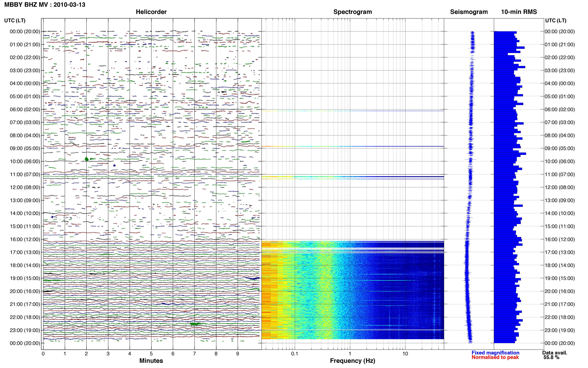Click frequency tick '10' on spectrogram axis
Screen dimensions: 588x368
click(x=405, y=354)
